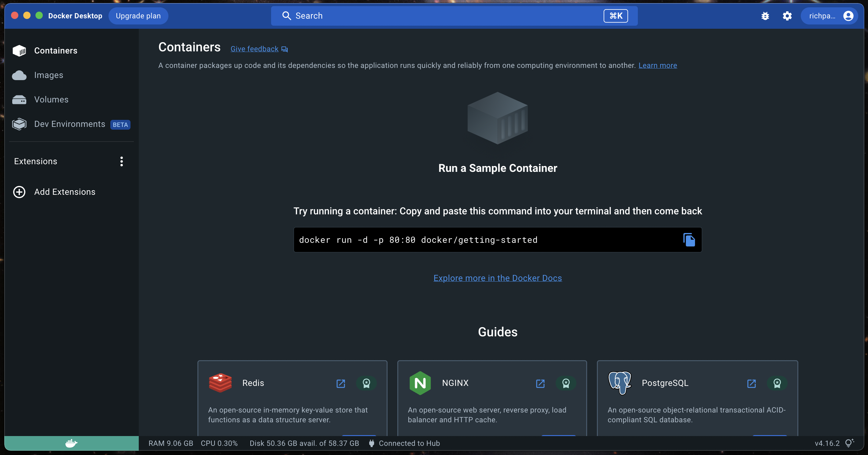The height and width of the screenshot is (455, 868).
Task: Click the NGINX card title
Action: (455, 383)
